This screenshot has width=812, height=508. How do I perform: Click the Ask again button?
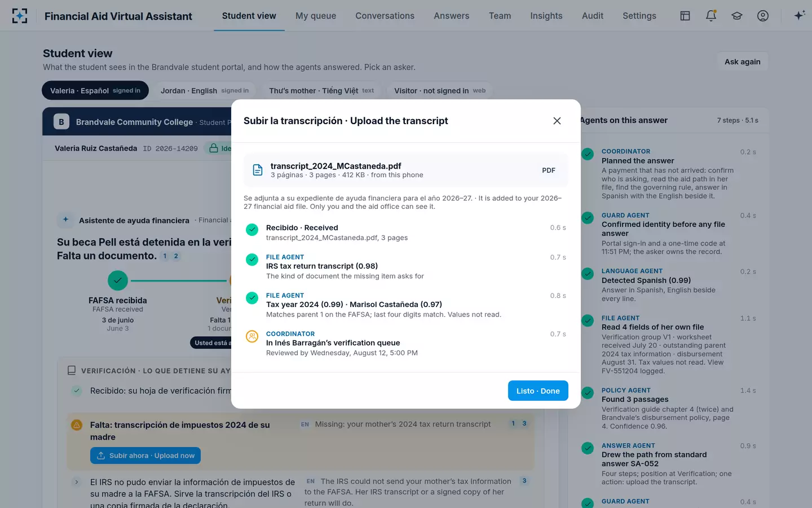tap(742, 62)
